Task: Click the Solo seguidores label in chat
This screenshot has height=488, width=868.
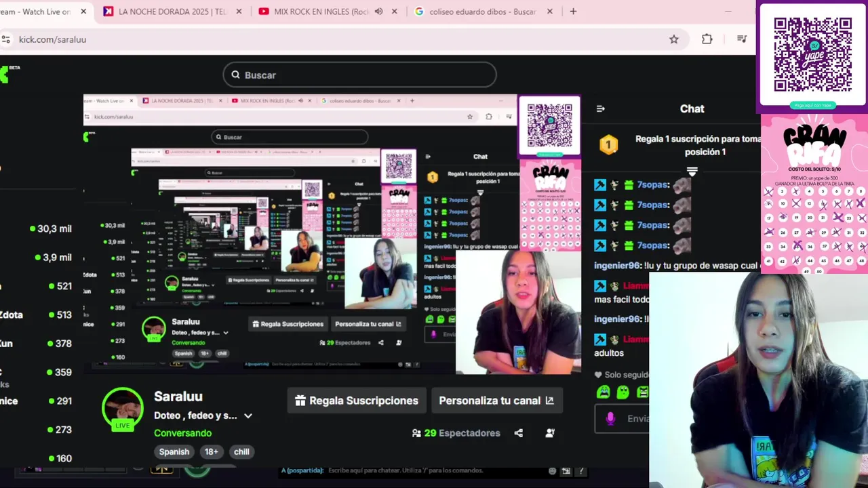Action: 627,375
